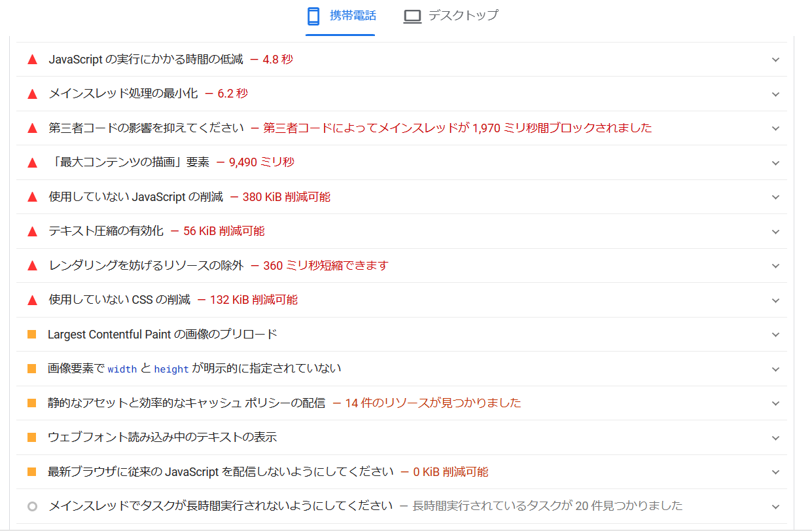Click red warning icon beside テキスト圧縮の有効化
This screenshot has width=812, height=531.
[32, 231]
